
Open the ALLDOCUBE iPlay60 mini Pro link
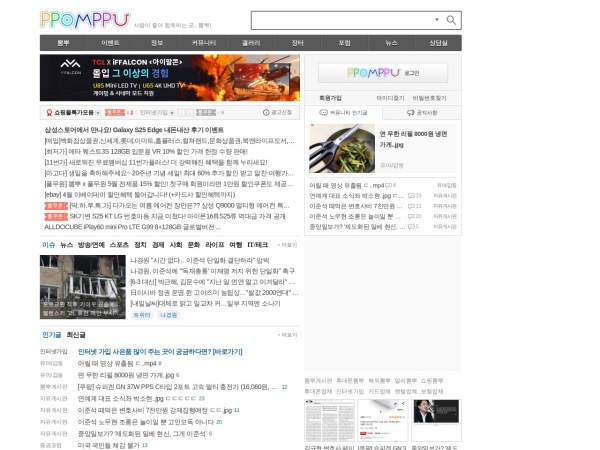pos(132,227)
